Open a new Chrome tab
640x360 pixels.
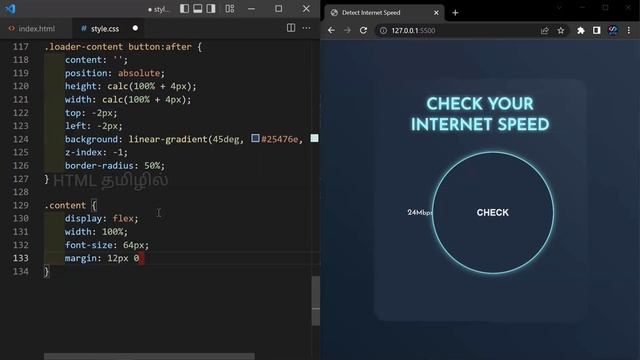(455, 13)
